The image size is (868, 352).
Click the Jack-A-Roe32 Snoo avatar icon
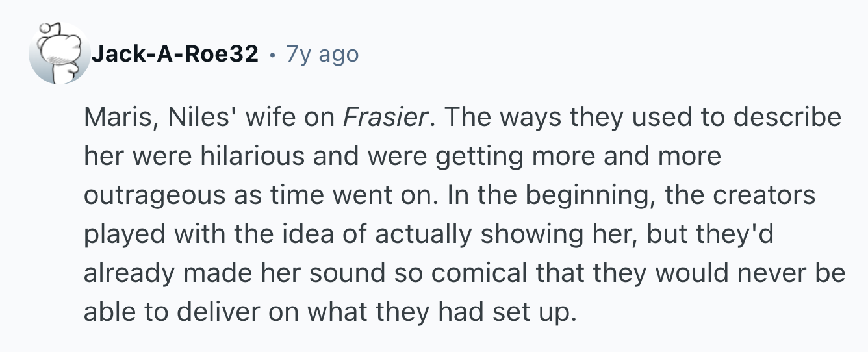pos(59,55)
